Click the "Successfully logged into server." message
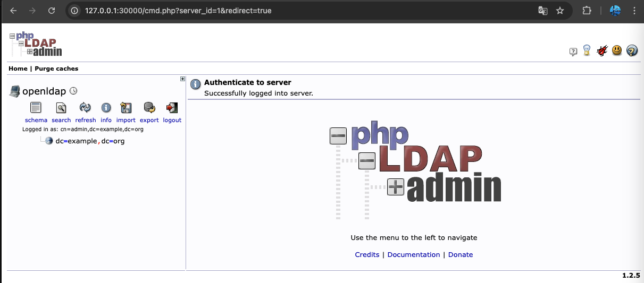 pyautogui.click(x=259, y=93)
